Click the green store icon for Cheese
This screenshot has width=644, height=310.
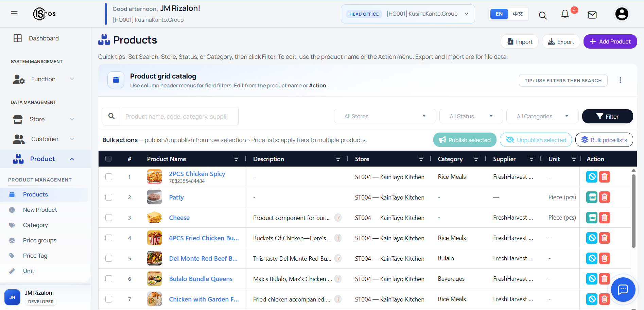[592, 218]
